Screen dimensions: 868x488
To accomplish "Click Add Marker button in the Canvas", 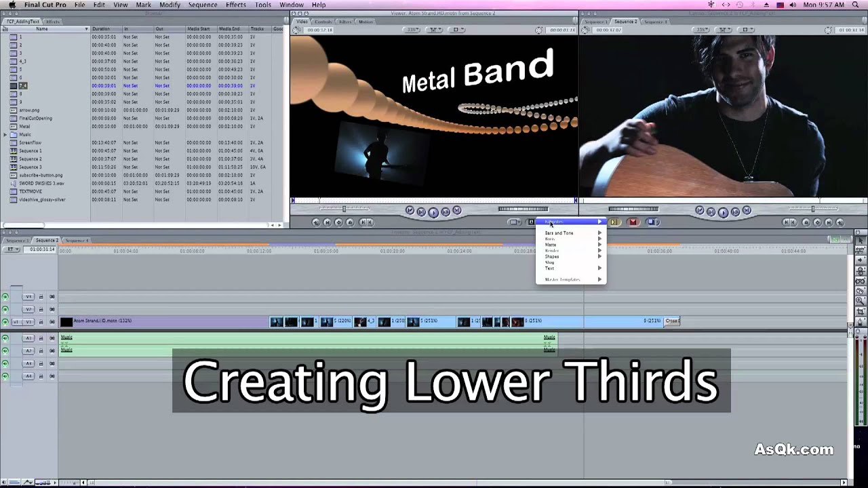I will point(806,222).
